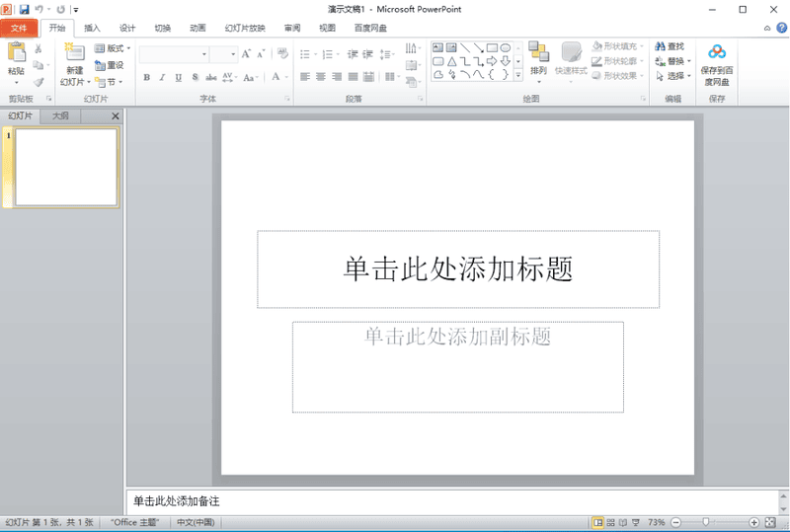The width and height of the screenshot is (790, 532).
Task: Open the font color dropdown arrow
Action: [x=286, y=77]
